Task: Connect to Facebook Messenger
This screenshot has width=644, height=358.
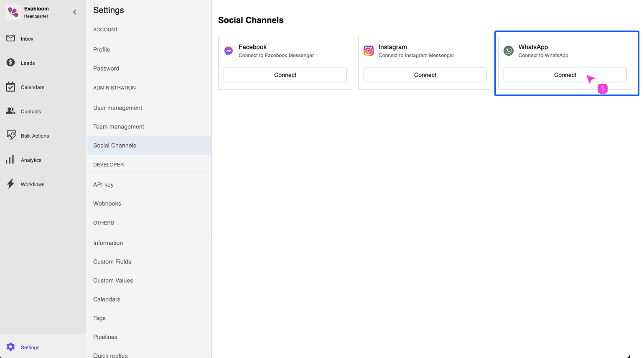Action: click(x=285, y=75)
